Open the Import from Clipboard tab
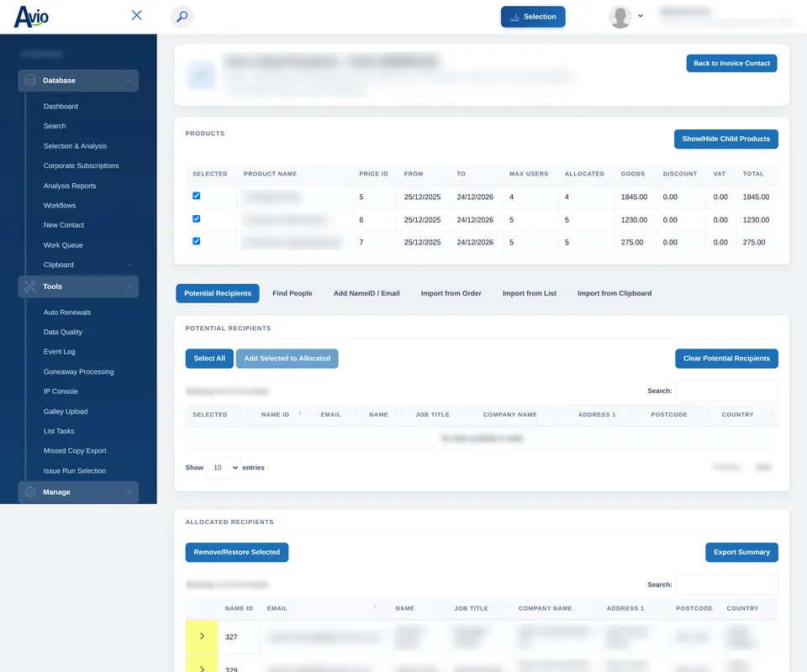Viewport: 807px width, 672px height. [x=614, y=294]
